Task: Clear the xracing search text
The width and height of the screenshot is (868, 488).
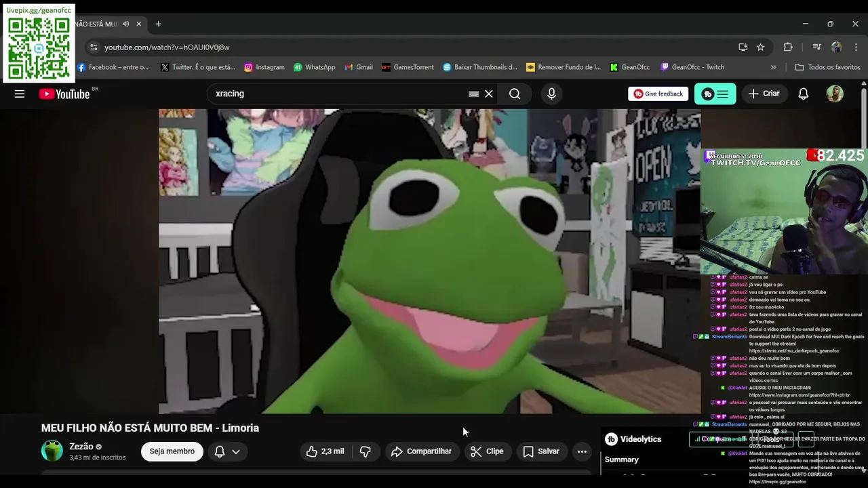Action: pyautogui.click(x=489, y=94)
